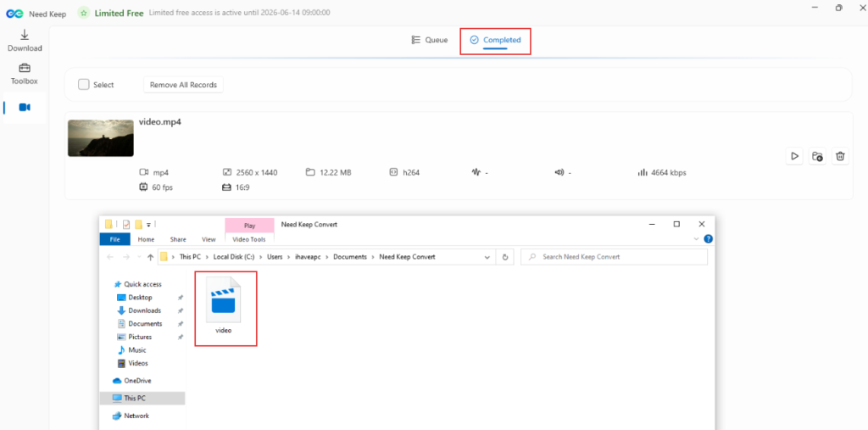Delete the video.mp4 record
Viewport: 868px width, 430px height.
pyautogui.click(x=840, y=156)
